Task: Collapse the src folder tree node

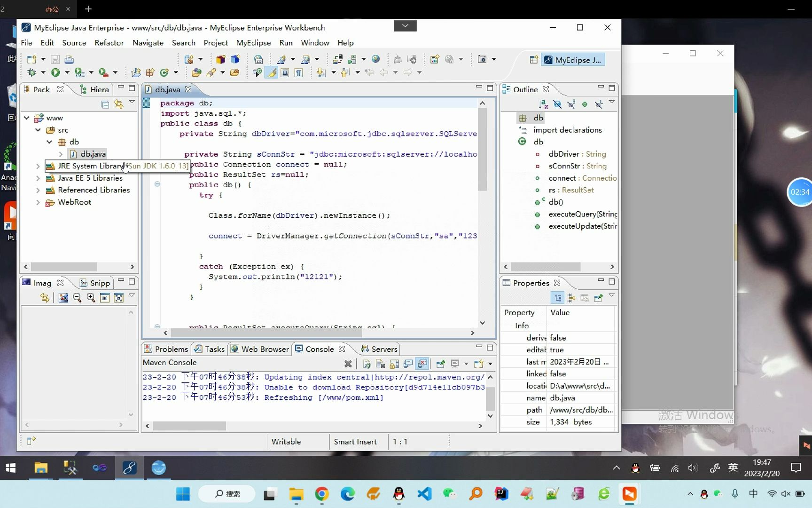Action: tap(38, 130)
